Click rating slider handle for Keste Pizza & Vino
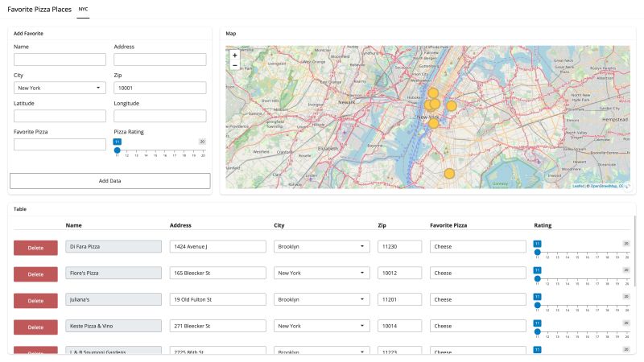 (x=537, y=331)
